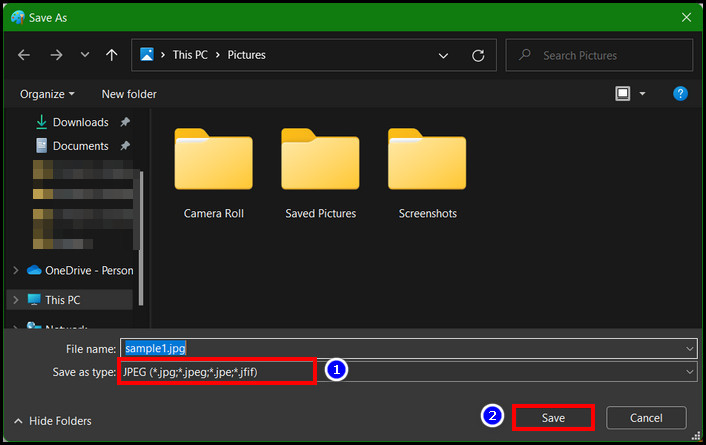Select the Camera Roll folder
Image resolution: width=706 pixels, height=445 pixels.
(x=213, y=173)
